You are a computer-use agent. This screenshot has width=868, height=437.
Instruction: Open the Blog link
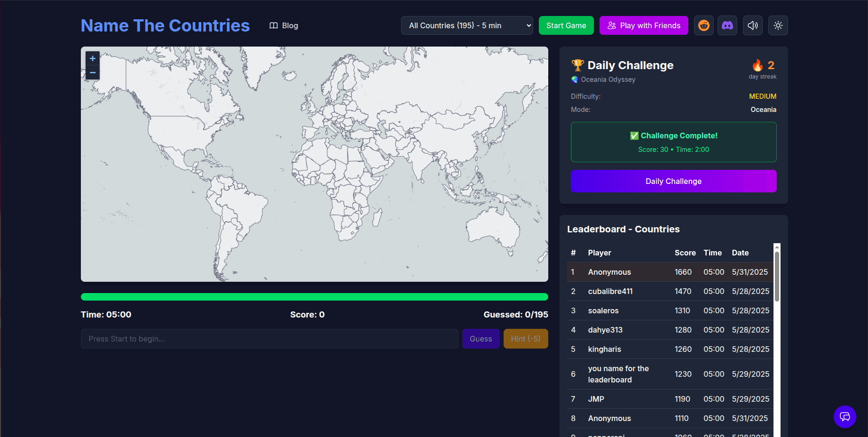(x=284, y=25)
